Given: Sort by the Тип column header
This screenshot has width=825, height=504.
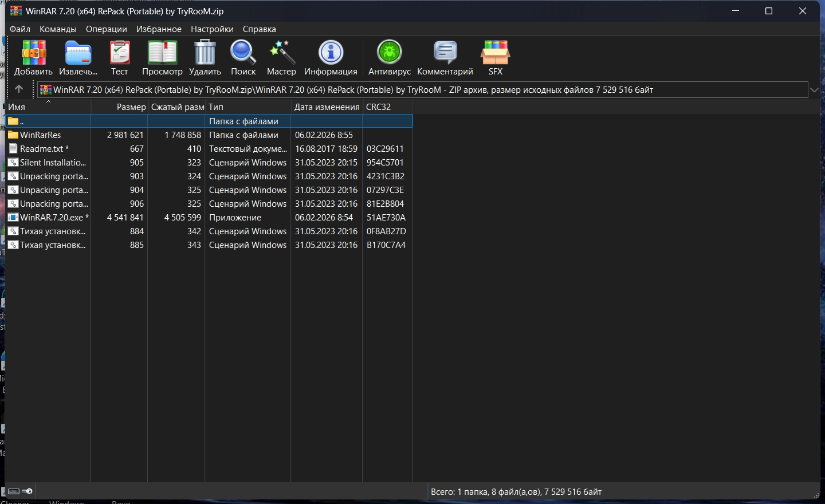Looking at the screenshot, I should (x=248, y=107).
